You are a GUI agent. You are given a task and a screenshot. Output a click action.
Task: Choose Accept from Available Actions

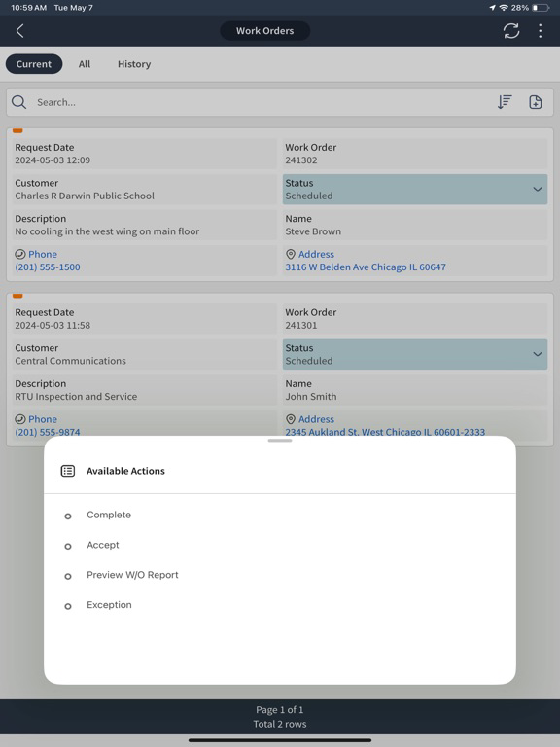pos(103,545)
